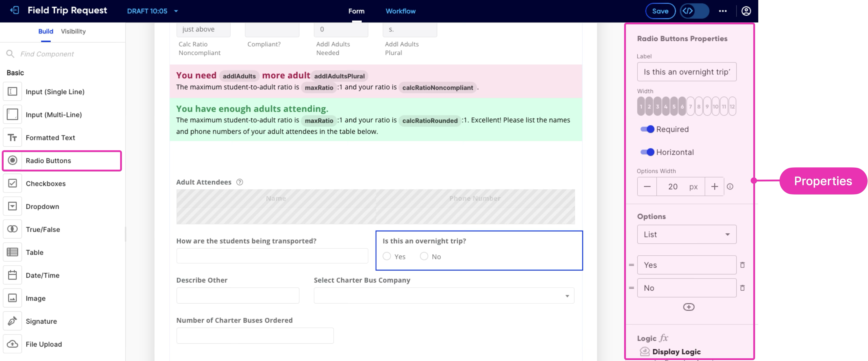Delete the Yes option with trash icon
This screenshot has height=361, width=868.
point(742,265)
